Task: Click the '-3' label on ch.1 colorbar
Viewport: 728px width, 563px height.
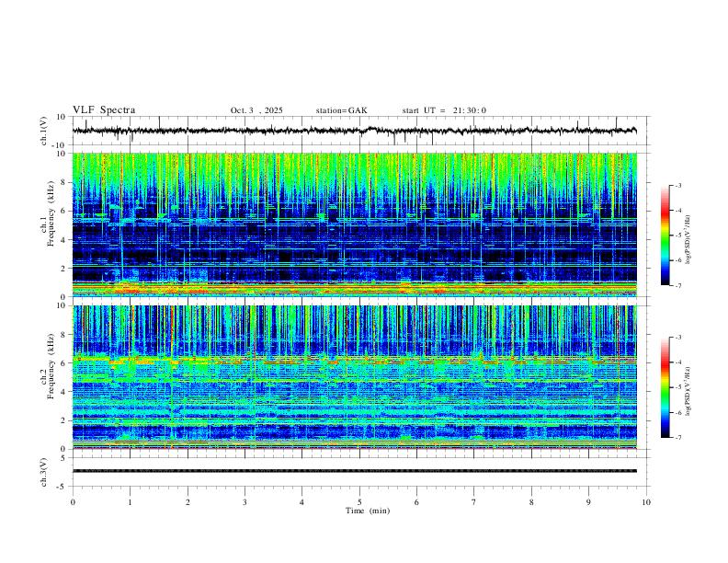Action: coord(677,185)
